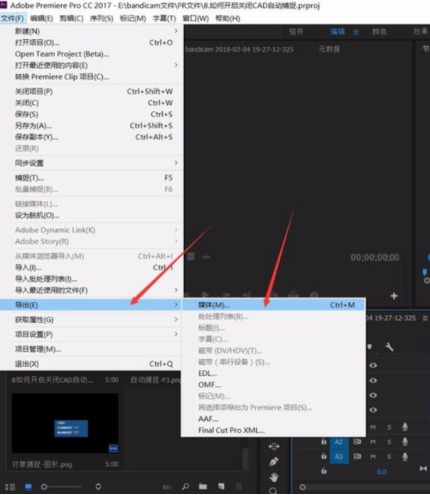
Task: Click 另存为(A)... in File menu
Action: click(x=92, y=126)
